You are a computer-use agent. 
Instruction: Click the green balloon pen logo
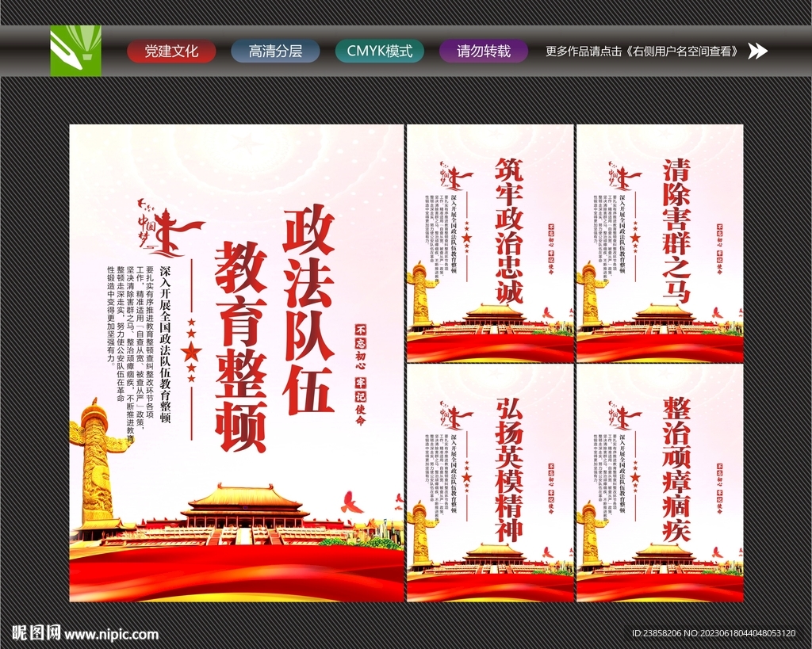75,51
